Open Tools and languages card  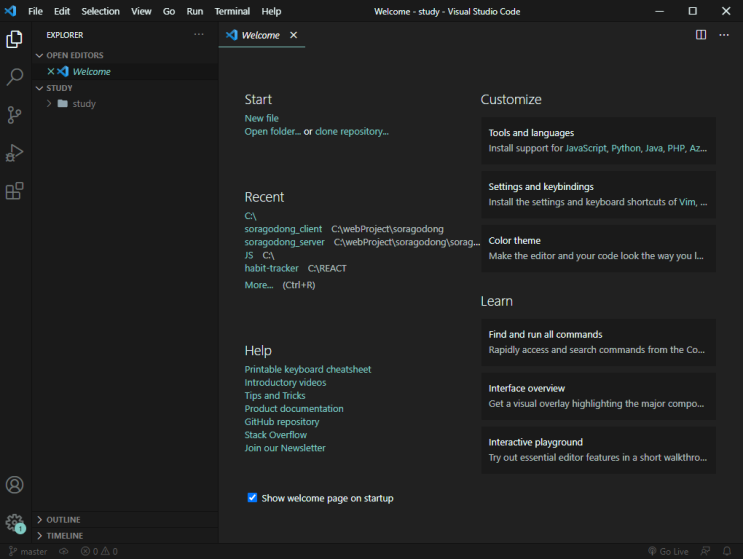coord(598,141)
